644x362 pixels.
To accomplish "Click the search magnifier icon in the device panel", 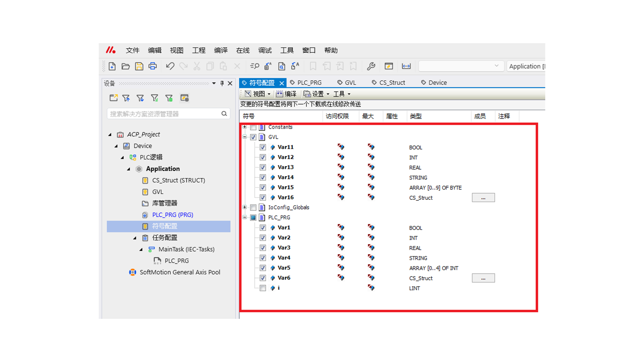I will [224, 114].
